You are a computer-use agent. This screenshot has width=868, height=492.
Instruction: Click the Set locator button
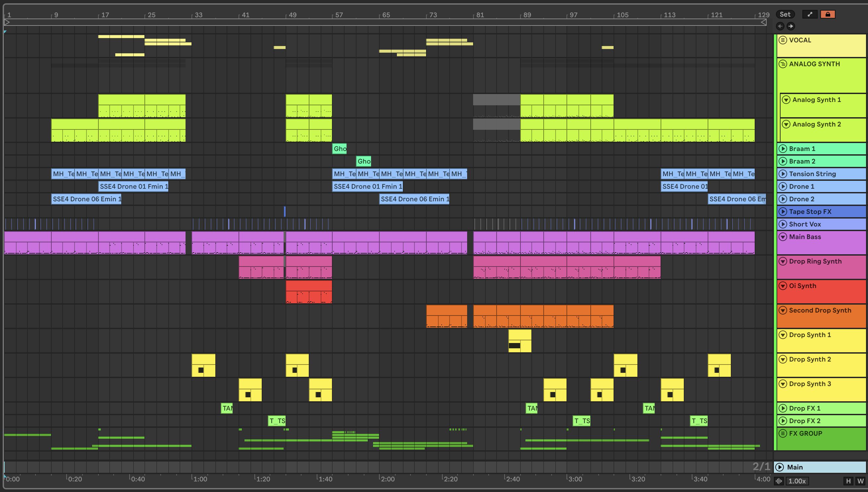click(785, 14)
